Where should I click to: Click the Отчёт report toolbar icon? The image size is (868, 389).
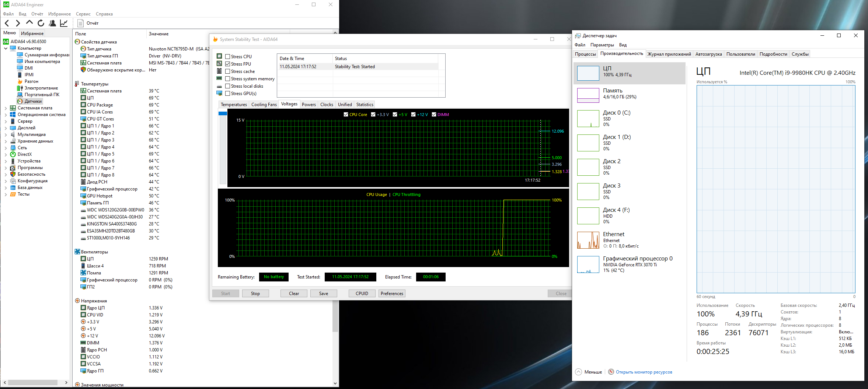click(x=80, y=23)
